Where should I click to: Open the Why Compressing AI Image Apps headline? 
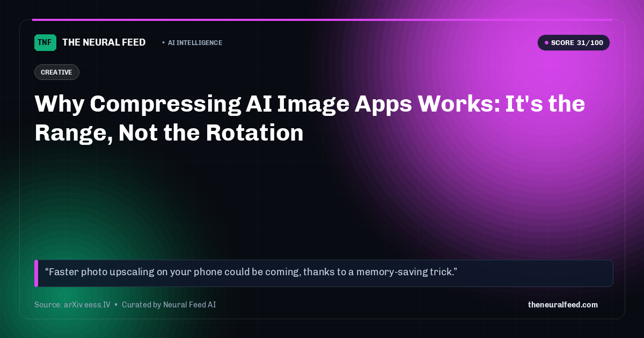click(310, 118)
